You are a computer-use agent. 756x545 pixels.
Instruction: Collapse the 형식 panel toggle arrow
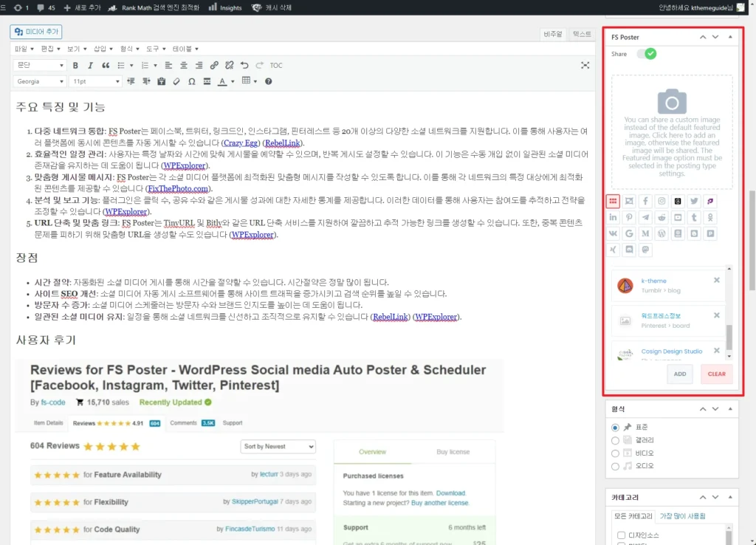[x=730, y=409]
